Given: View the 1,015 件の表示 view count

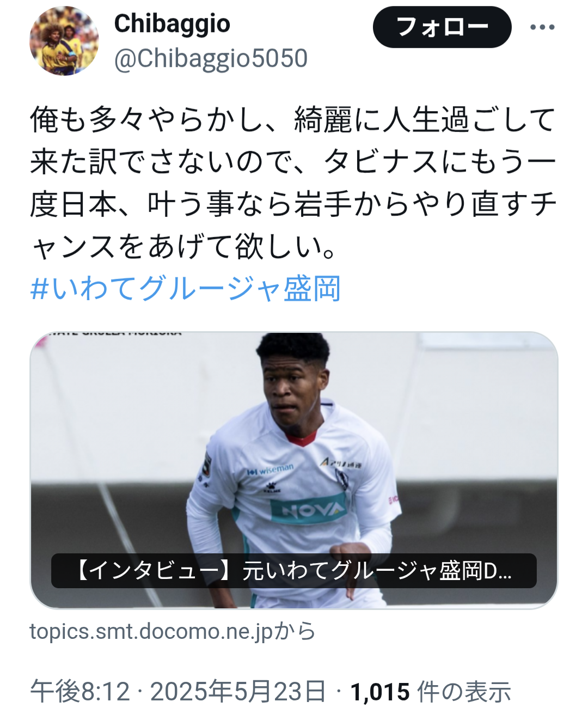Looking at the screenshot, I should tap(431, 692).
